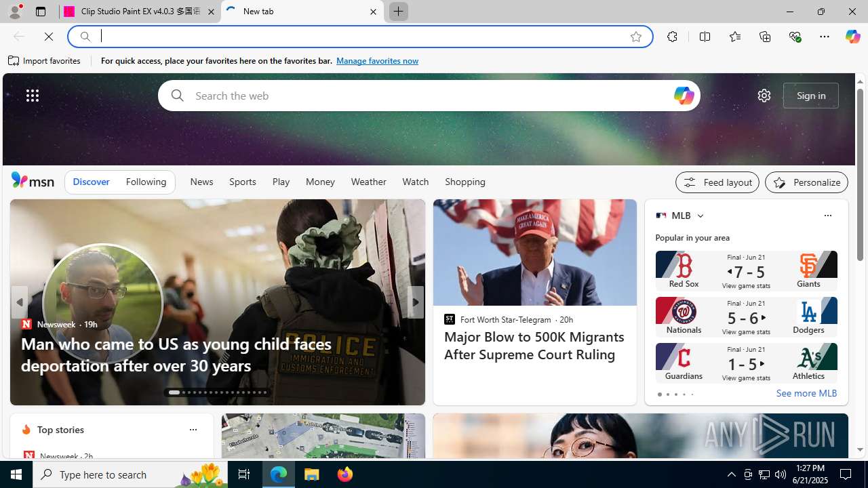
Task: Show hidden system tray icons
Action: tap(731, 474)
